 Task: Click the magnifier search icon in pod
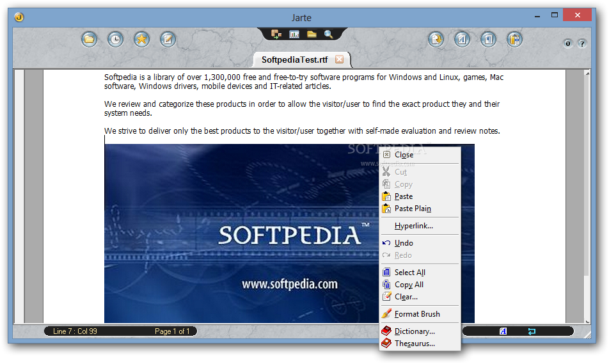coord(329,34)
